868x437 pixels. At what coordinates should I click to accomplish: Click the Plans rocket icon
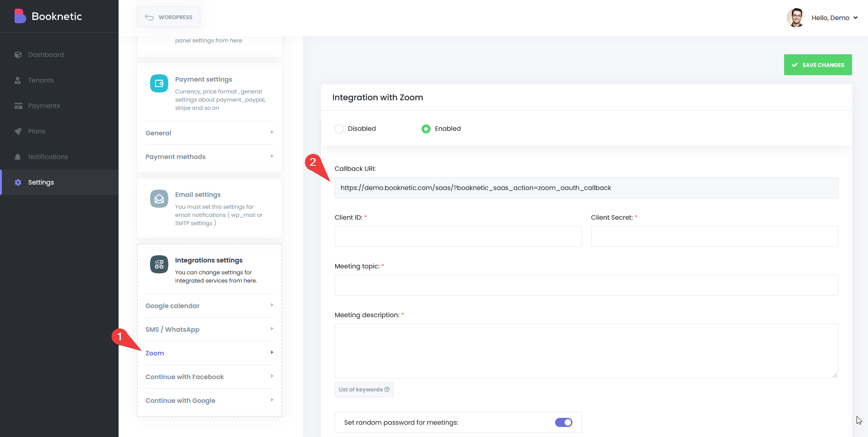(18, 131)
